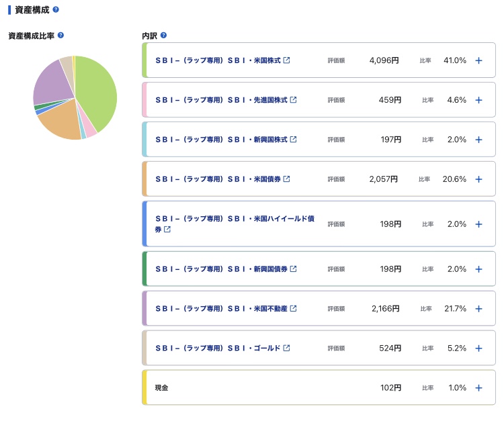
Task: Select the 4.6% ratio value
Action: click(x=457, y=100)
